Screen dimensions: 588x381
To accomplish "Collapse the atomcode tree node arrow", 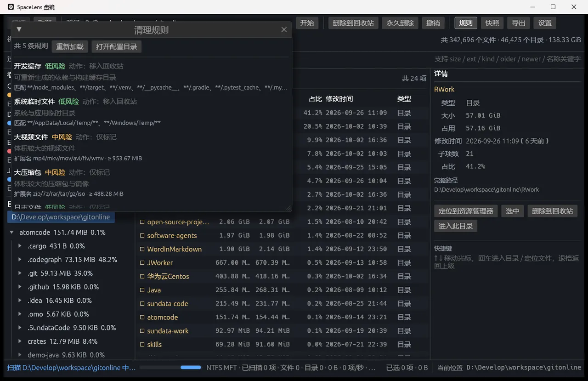I will tap(11, 233).
